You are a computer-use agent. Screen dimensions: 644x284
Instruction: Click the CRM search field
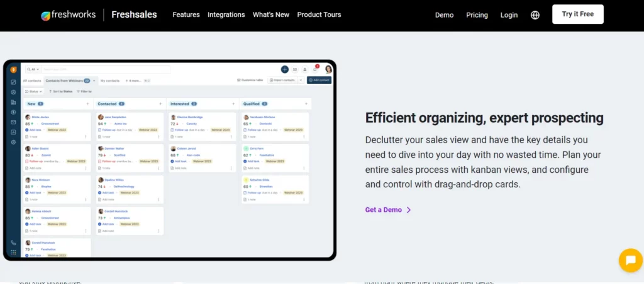(106, 69)
